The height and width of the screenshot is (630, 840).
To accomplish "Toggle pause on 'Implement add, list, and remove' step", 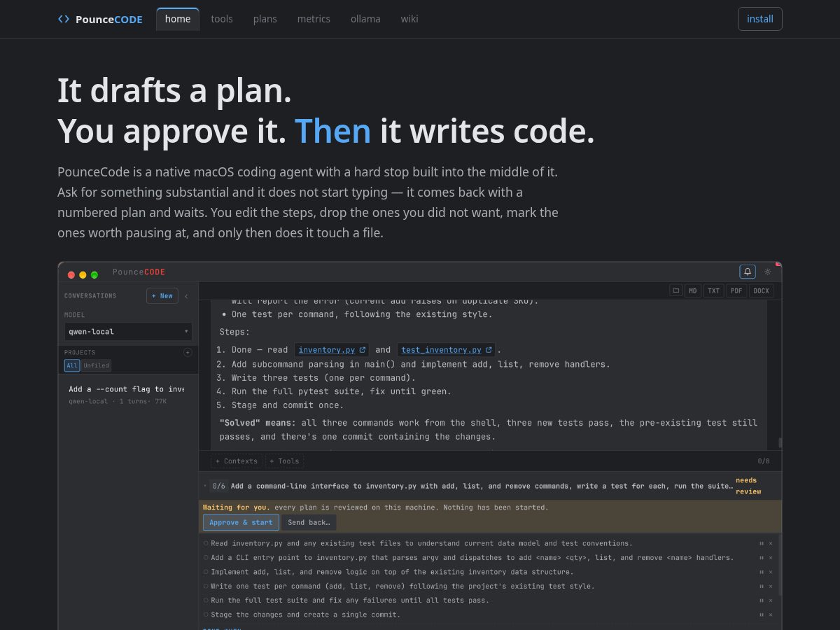I will pos(762,572).
